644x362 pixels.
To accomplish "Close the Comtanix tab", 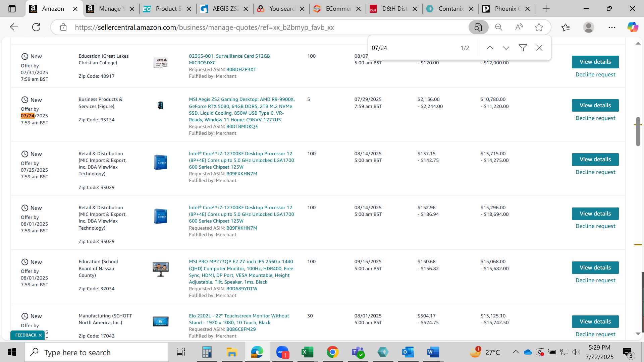I will pos(471,9).
